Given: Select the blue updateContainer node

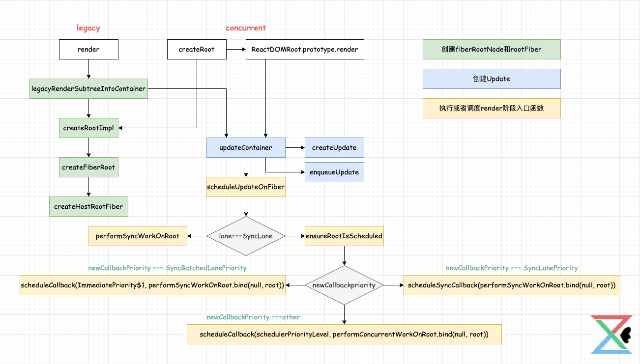Looking at the screenshot, I should point(246,148).
